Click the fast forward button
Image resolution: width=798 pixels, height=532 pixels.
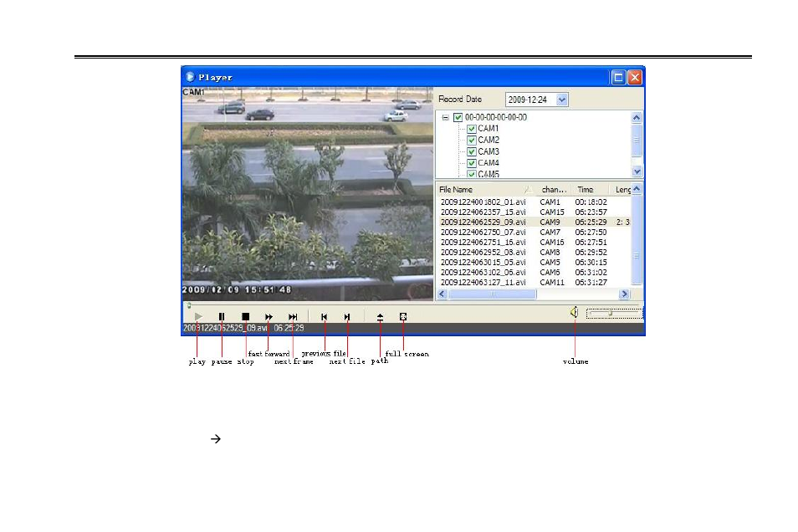(x=269, y=317)
